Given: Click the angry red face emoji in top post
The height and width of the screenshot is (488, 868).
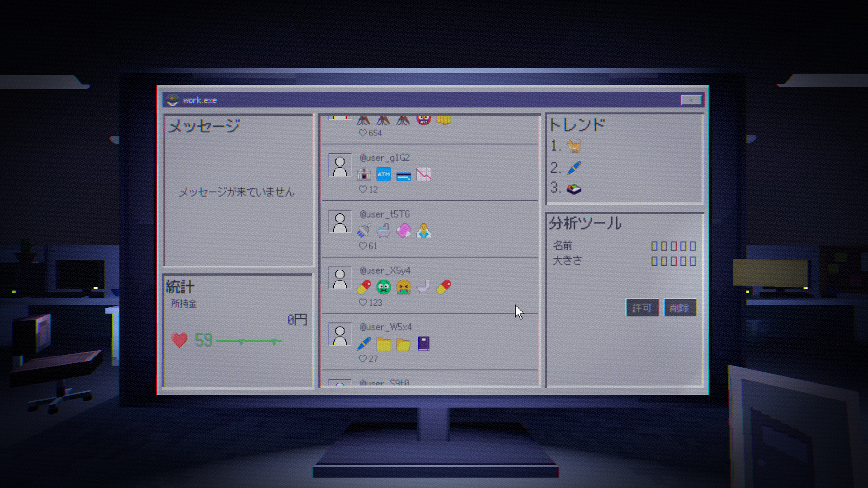Looking at the screenshot, I should (x=424, y=120).
